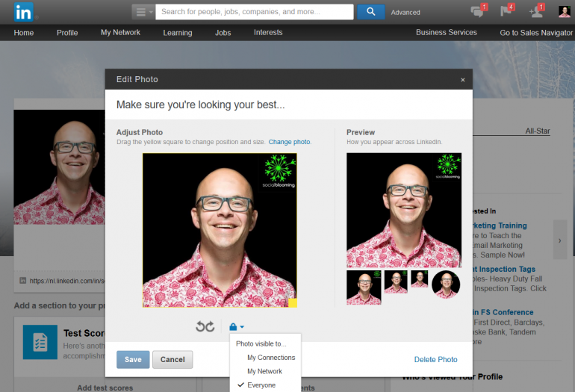Click next arrow on ads carousel
Image resolution: width=575 pixels, height=392 pixels.
[560, 240]
